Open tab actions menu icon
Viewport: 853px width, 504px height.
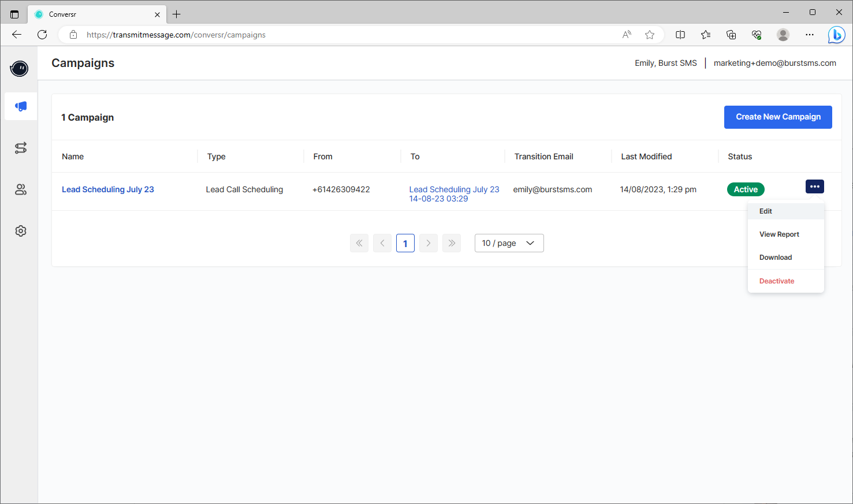coord(14,14)
